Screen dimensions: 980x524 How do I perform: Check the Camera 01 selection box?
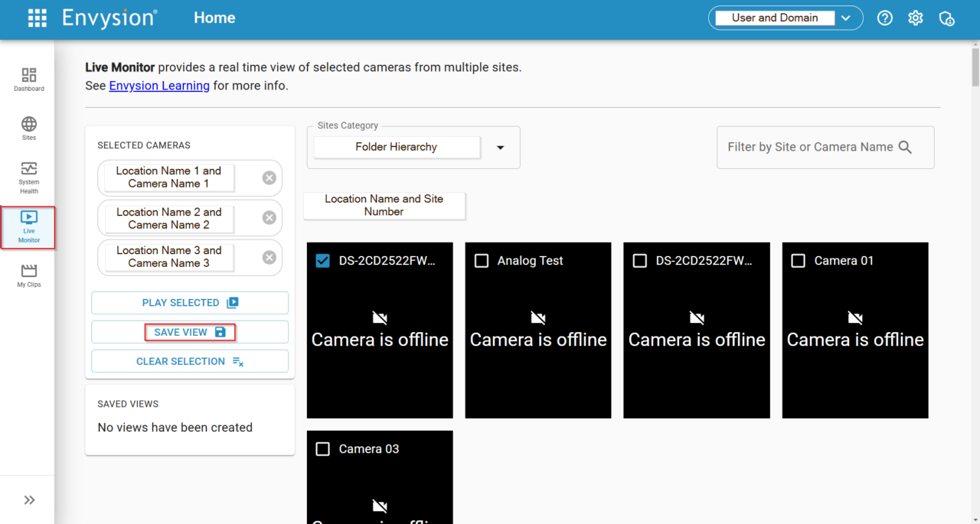[x=799, y=261]
